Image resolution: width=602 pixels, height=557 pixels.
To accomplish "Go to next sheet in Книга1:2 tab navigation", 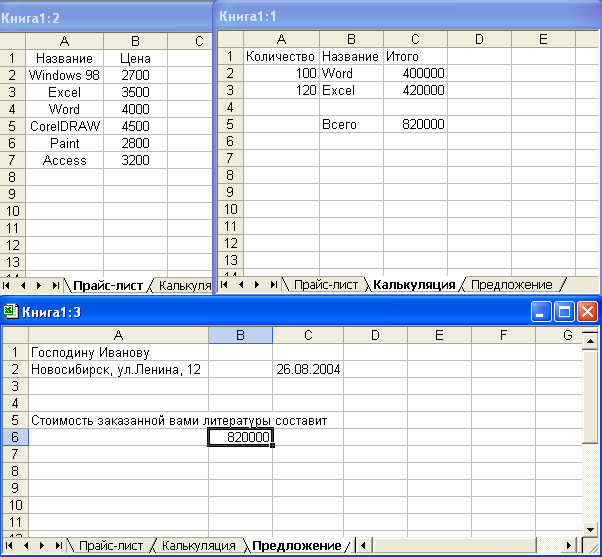I will click(39, 286).
